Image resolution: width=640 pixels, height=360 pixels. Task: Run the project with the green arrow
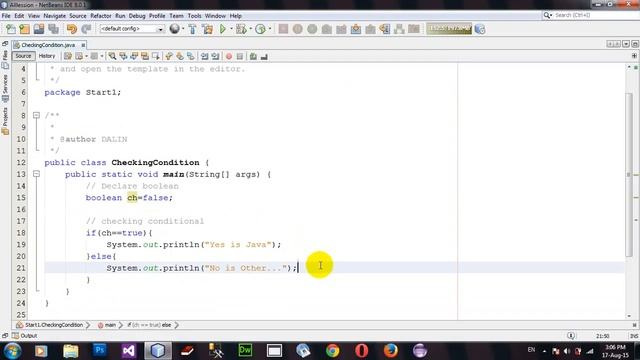click(x=223, y=29)
